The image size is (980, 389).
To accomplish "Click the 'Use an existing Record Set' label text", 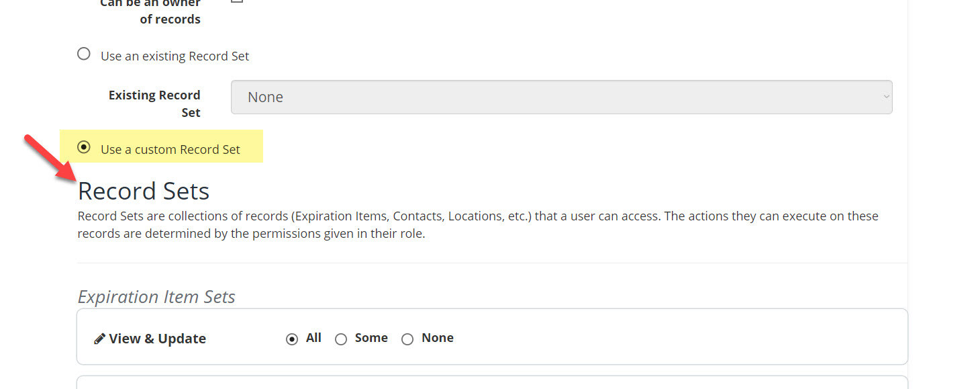I will pyautogui.click(x=175, y=56).
